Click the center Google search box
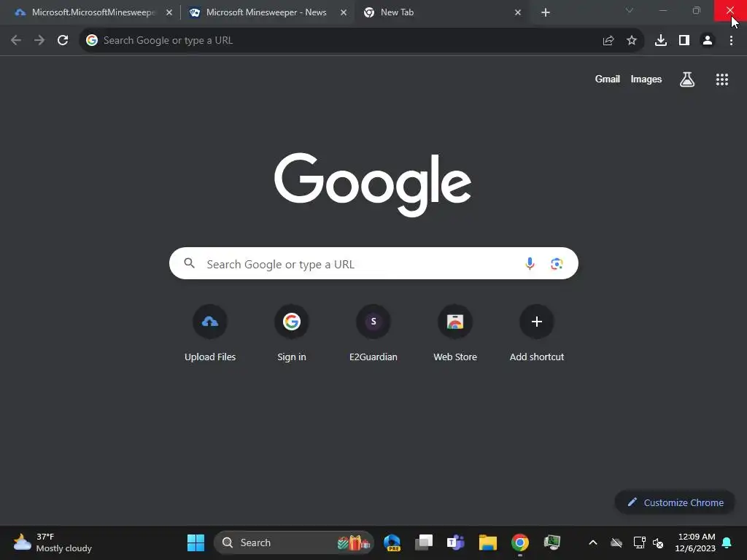The image size is (747, 560). [x=373, y=263]
